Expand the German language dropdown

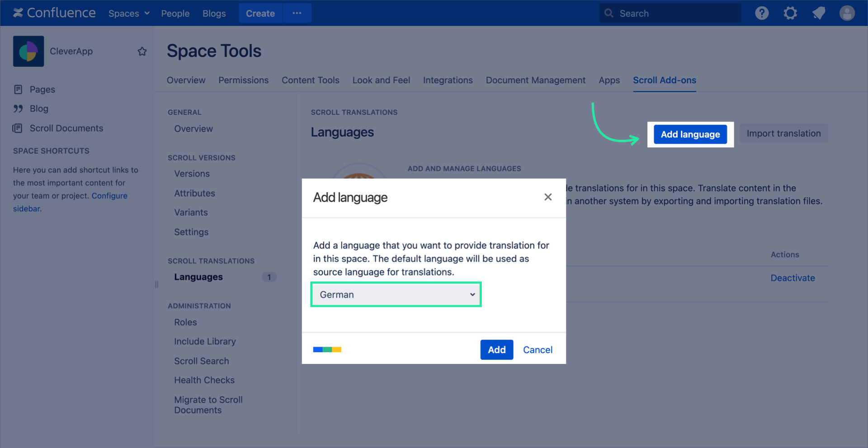coord(396,295)
